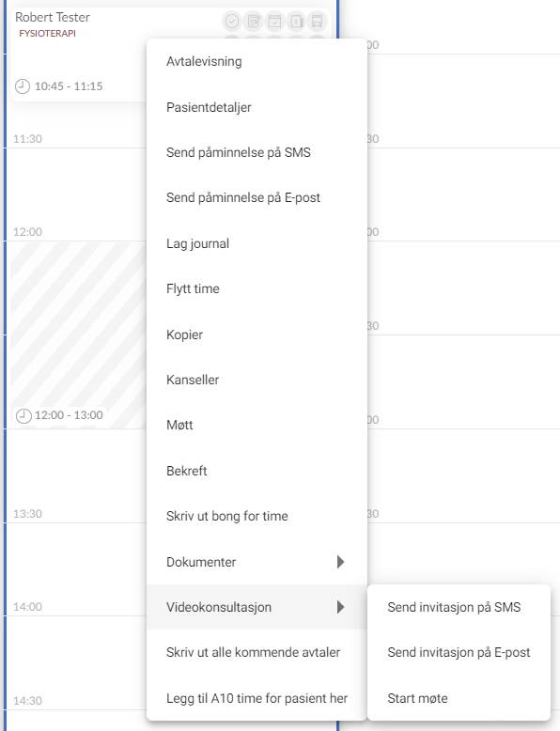Click the striped blocked 12:00 - 13:00 slot
Viewport: 560px width, 731px height.
point(78,334)
